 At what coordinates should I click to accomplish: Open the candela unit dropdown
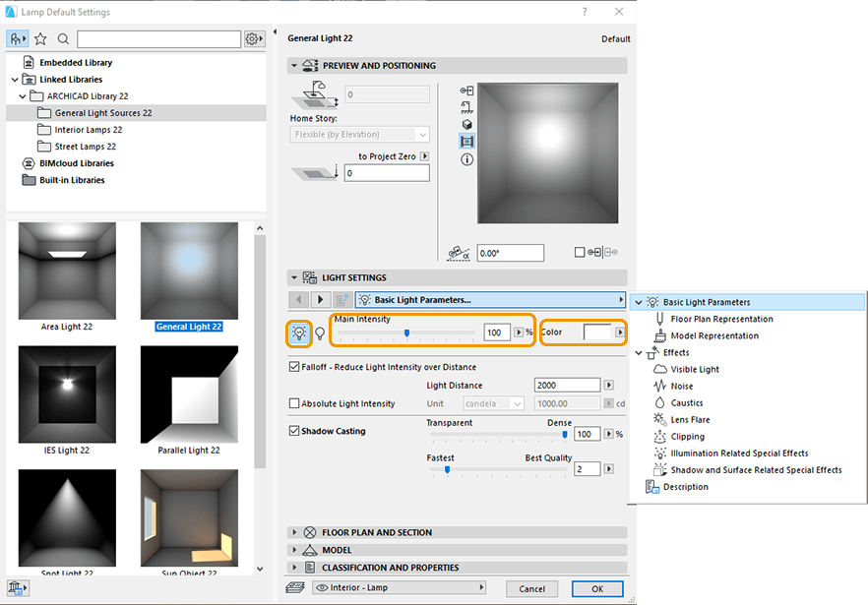click(493, 403)
